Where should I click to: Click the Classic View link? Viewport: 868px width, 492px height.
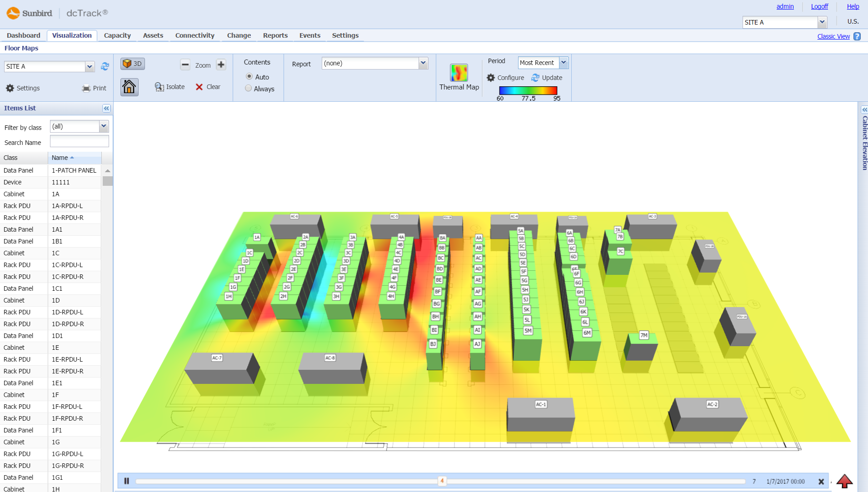point(833,36)
